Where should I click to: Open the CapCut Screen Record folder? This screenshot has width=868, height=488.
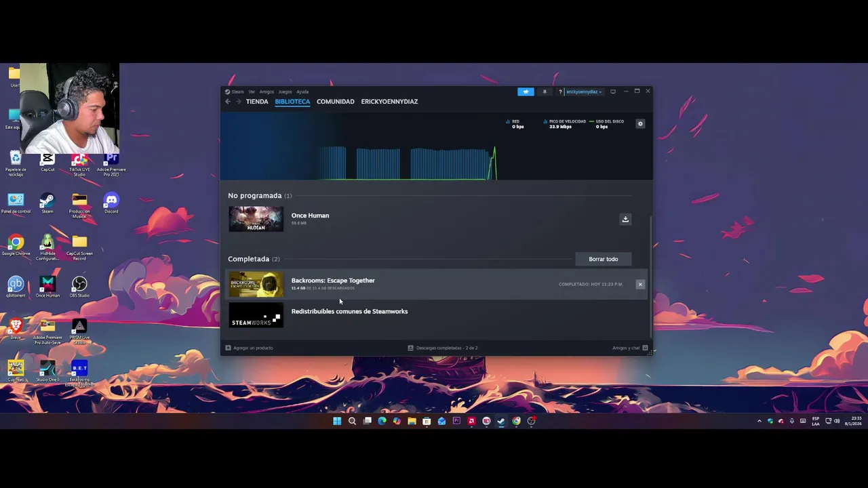[79, 247]
